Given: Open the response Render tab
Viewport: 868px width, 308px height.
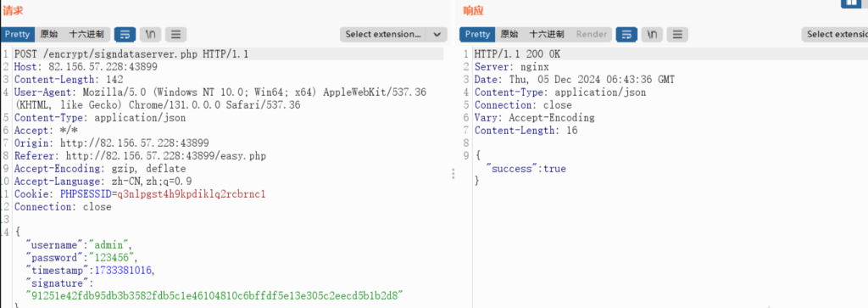Looking at the screenshot, I should (591, 34).
